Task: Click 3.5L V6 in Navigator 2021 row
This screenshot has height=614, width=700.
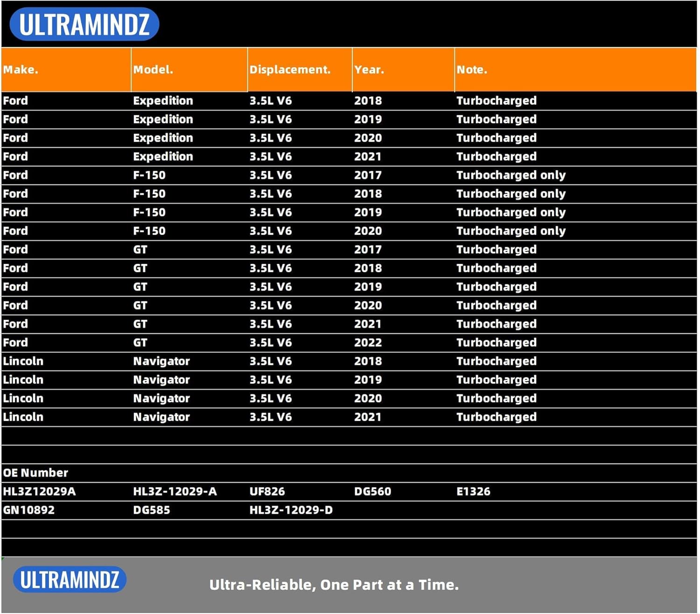Action: [271, 418]
